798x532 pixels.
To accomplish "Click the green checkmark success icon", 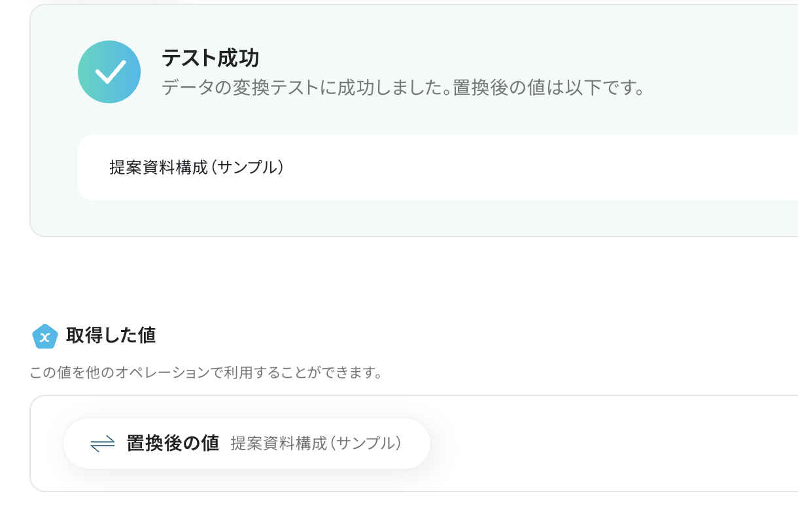I will [109, 72].
